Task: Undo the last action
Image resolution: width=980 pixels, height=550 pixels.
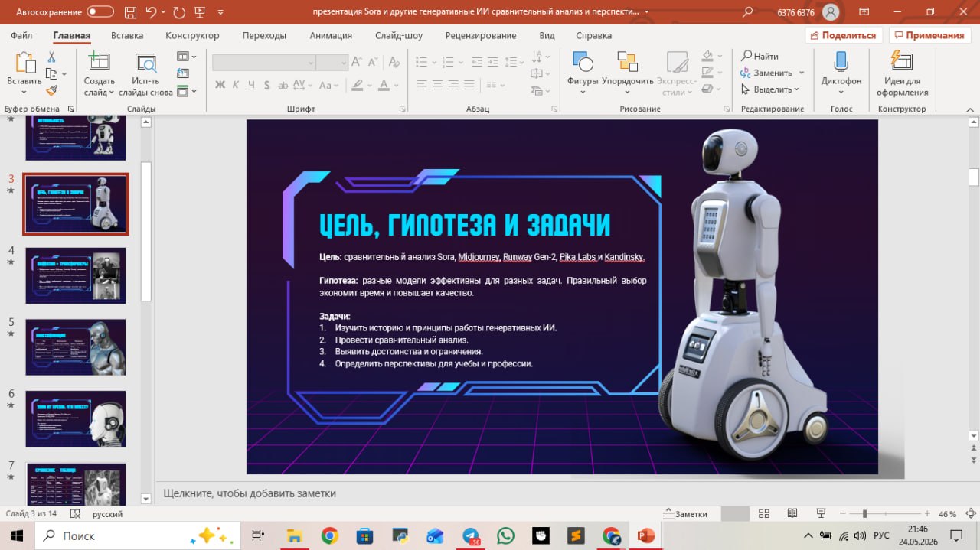Action: coord(151,12)
